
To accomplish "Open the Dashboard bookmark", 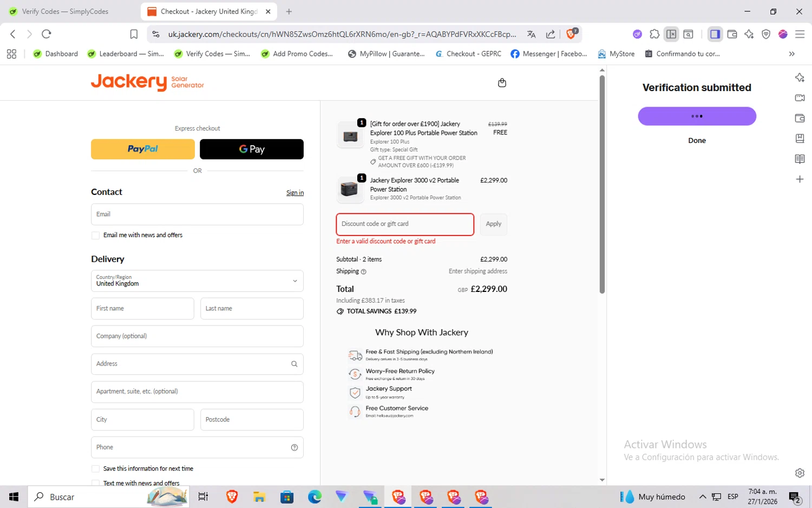I will [56, 54].
